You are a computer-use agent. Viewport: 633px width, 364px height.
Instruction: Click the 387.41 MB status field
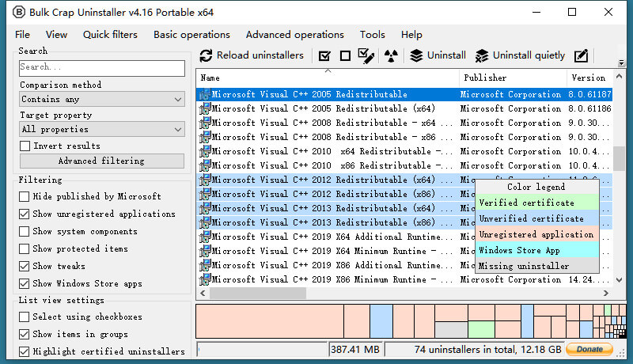[x=355, y=349]
